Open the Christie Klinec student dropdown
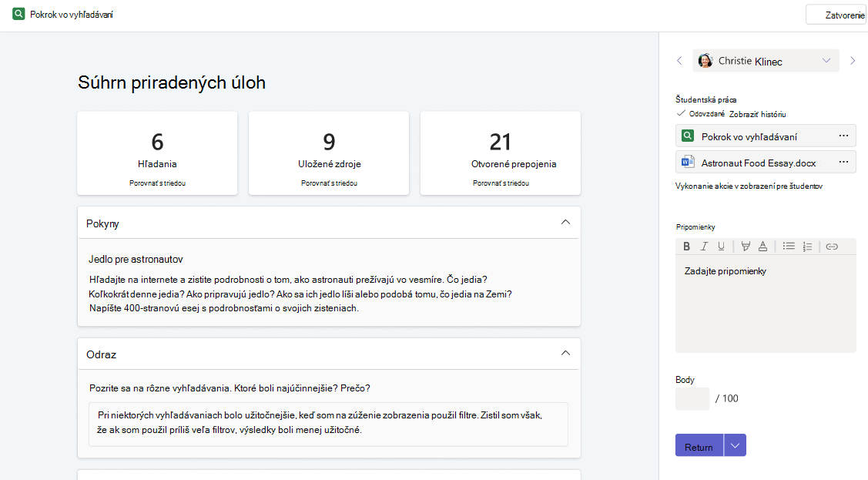Screen dimensions: 868x480 coord(766,61)
